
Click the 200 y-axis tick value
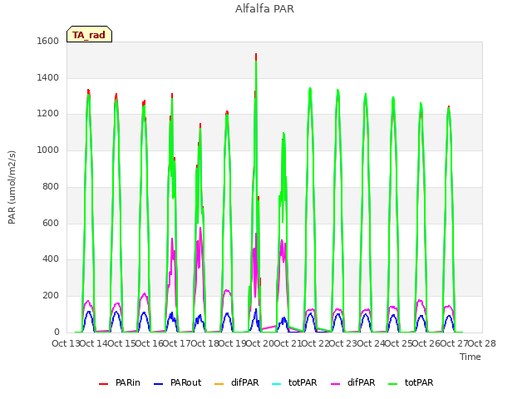point(51,296)
